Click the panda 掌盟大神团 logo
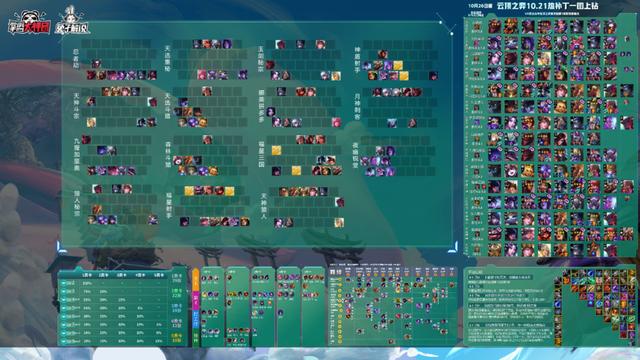640x360 pixels. (x=29, y=23)
